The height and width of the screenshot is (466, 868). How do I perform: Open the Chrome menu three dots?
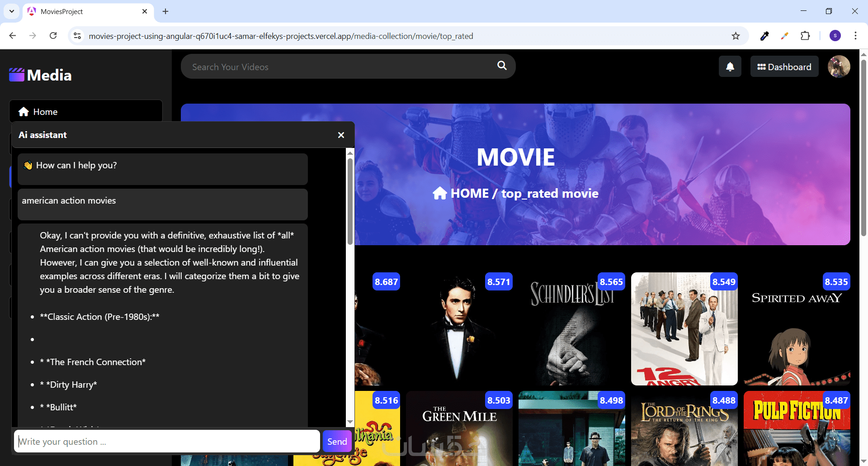(x=855, y=36)
